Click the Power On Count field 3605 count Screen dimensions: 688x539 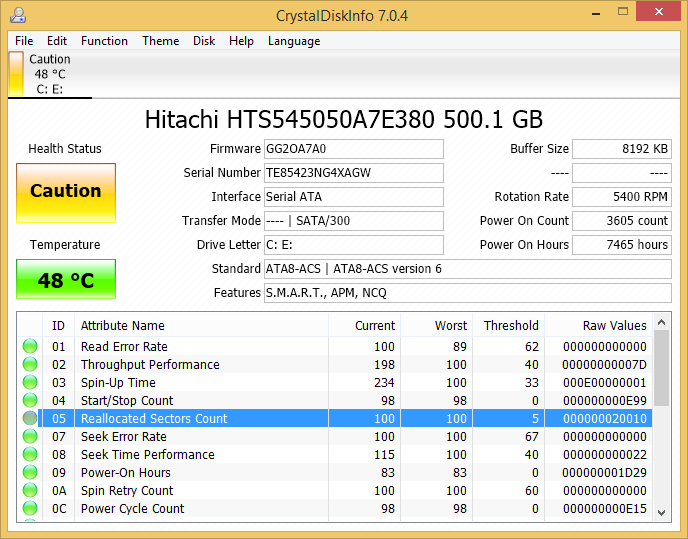tap(622, 220)
